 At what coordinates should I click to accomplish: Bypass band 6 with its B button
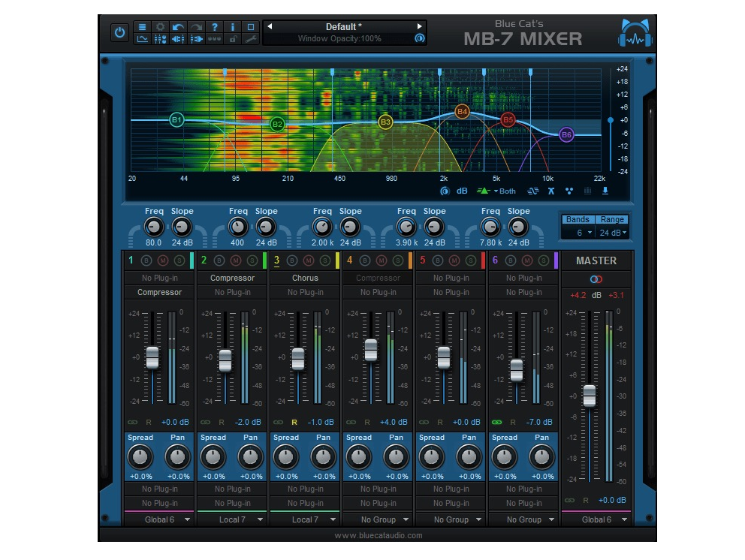[x=511, y=260]
